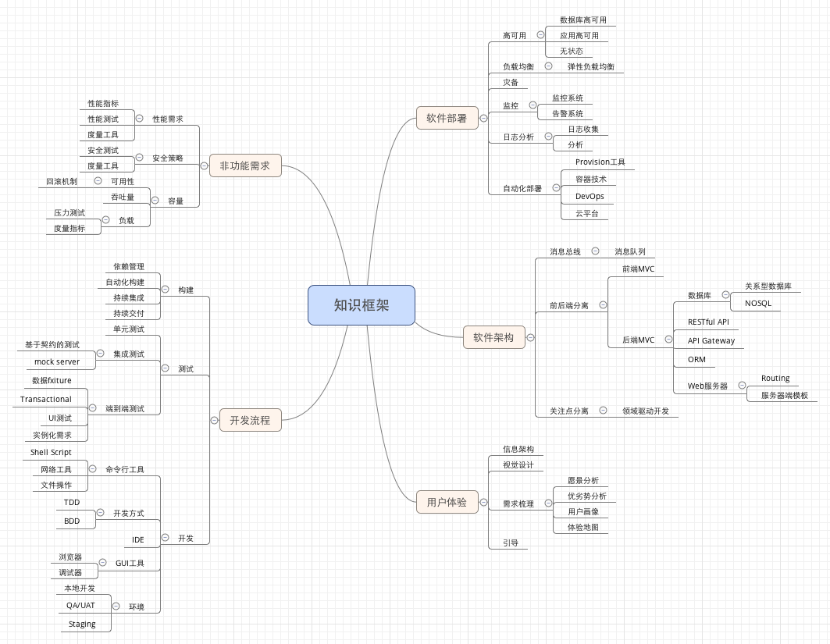Select the central 知识框架 node
Image resolution: width=830 pixels, height=644 pixels.
pyautogui.click(x=362, y=305)
